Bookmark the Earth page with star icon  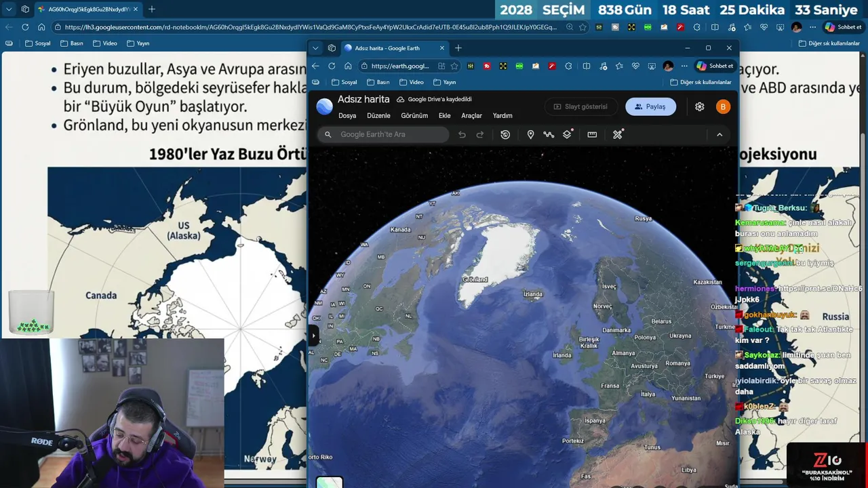454,66
